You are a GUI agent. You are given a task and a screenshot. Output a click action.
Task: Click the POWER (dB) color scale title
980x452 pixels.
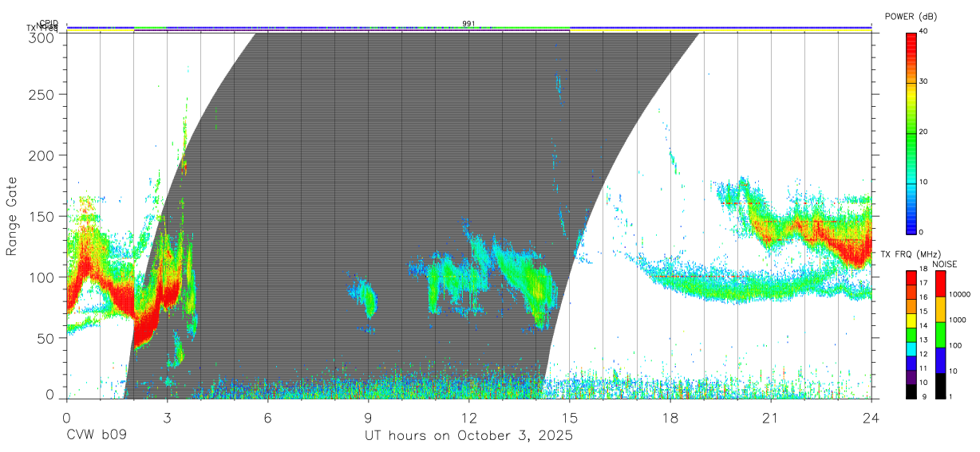[911, 17]
